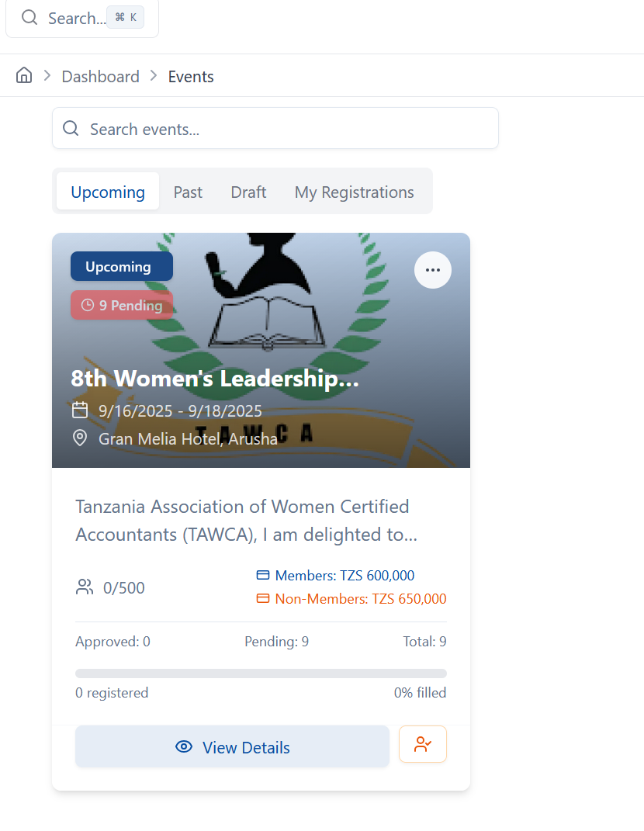Select the My Registrations tab
The image size is (644, 831).
354,192
